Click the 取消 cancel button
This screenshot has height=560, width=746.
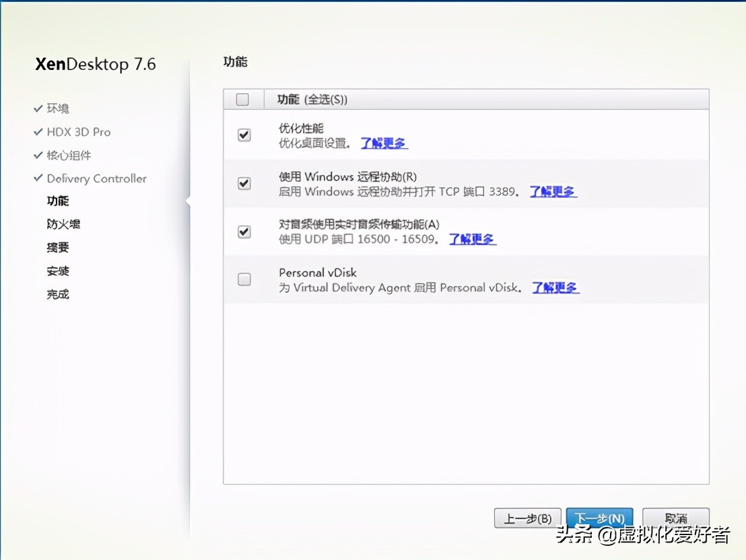(x=675, y=518)
